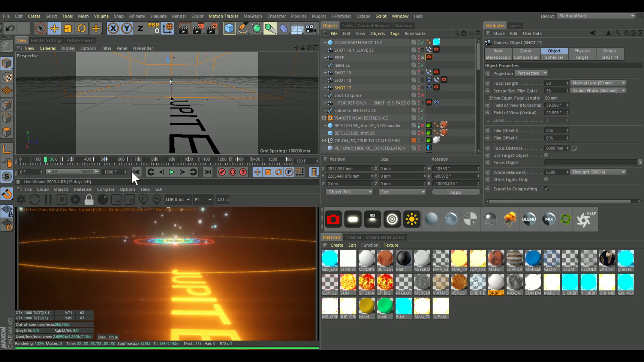Open Octane HELP icon
Image resolution: width=644 pixels, height=362 pixels.
point(586,219)
